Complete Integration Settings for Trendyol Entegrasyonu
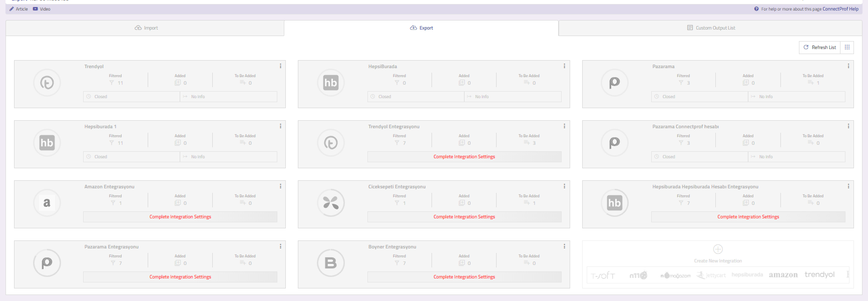 [464, 157]
